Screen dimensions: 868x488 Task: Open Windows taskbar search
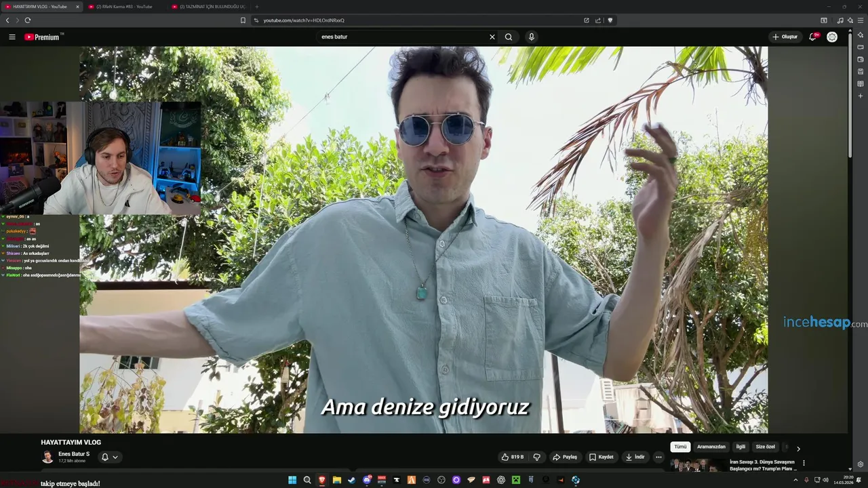pos(307,480)
